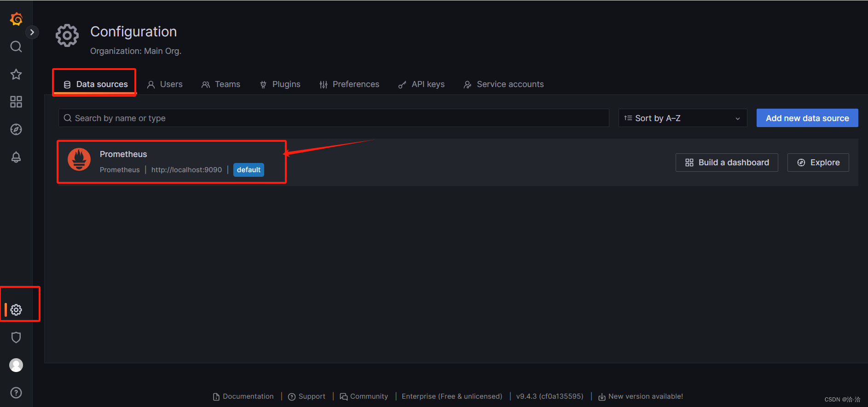Click the Prometheus flame logo
Screen dimensions: 868x407
79,159
